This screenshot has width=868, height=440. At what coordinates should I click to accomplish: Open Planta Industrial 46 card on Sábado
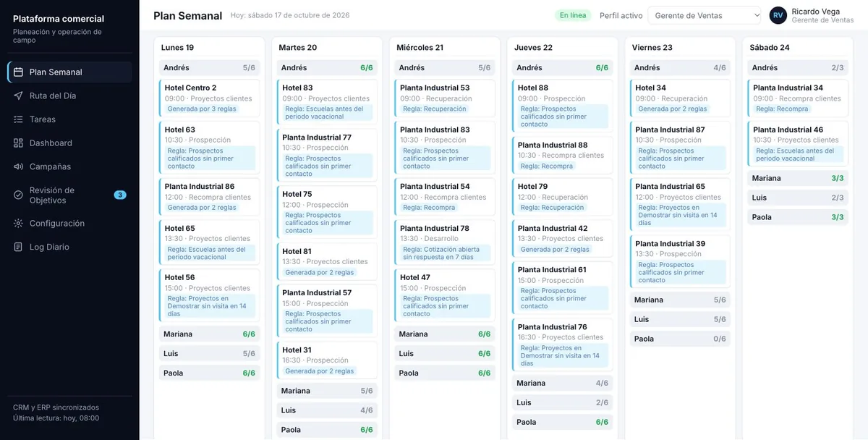point(798,144)
